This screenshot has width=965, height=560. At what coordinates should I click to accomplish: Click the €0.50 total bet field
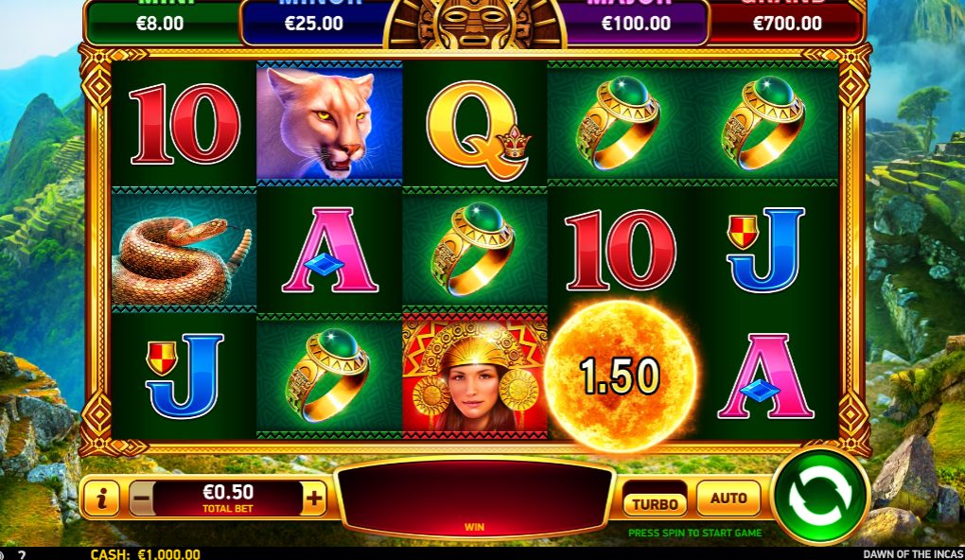click(x=228, y=498)
